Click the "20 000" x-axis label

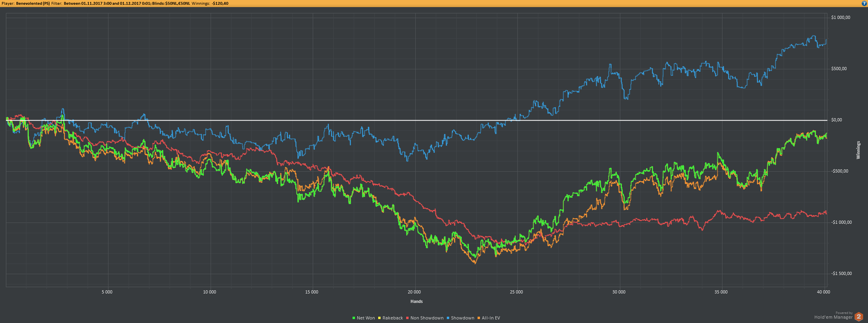coord(414,292)
